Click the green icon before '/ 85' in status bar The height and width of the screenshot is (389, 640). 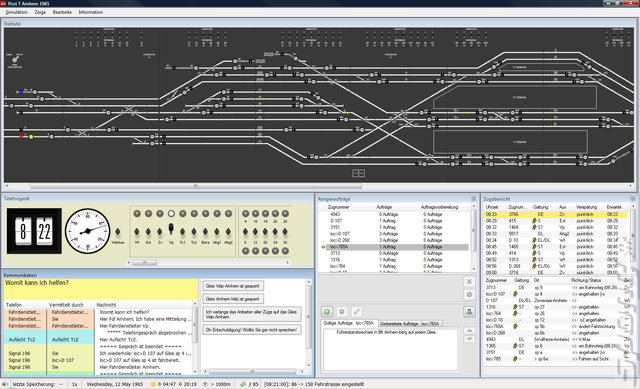coord(243,384)
